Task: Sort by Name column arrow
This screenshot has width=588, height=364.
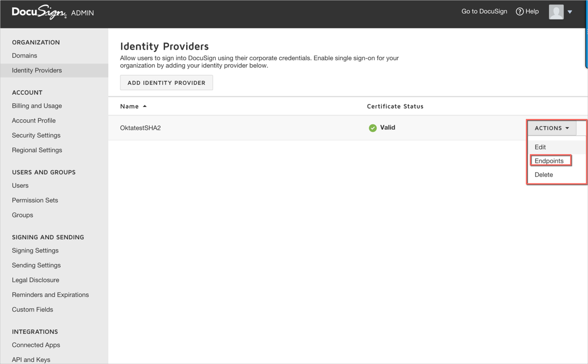Action: click(145, 106)
